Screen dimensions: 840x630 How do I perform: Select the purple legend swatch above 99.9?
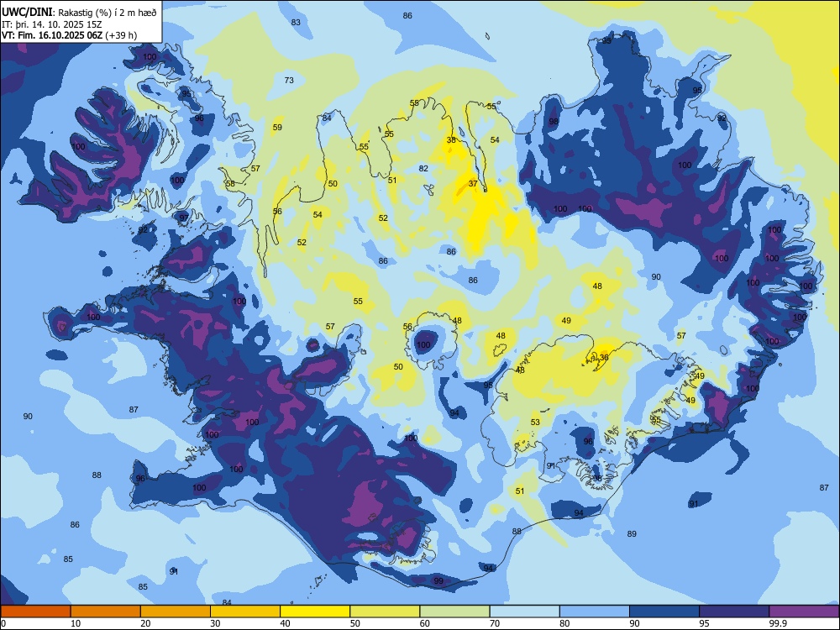[804, 612]
